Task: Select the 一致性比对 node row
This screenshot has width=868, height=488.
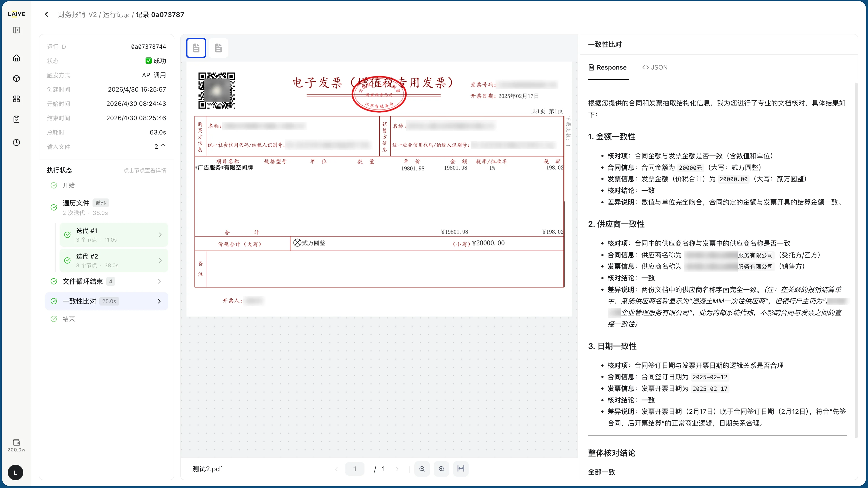Action: [x=107, y=301]
